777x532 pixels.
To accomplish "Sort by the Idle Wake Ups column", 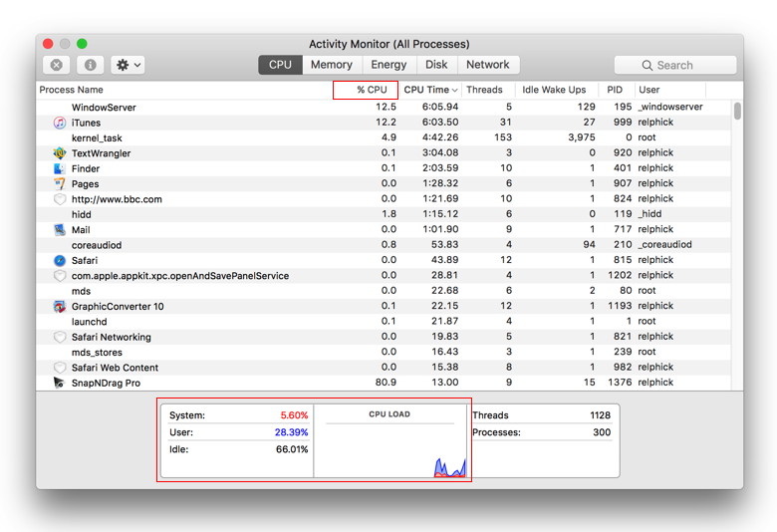I will click(556, 90).
